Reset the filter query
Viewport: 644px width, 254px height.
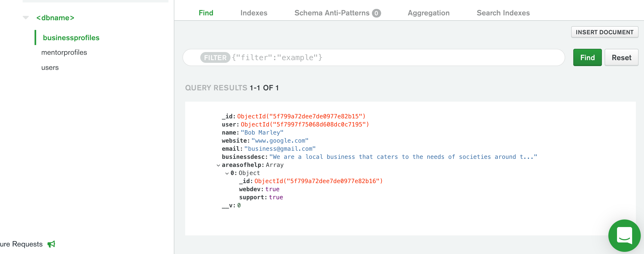point(621,57)
